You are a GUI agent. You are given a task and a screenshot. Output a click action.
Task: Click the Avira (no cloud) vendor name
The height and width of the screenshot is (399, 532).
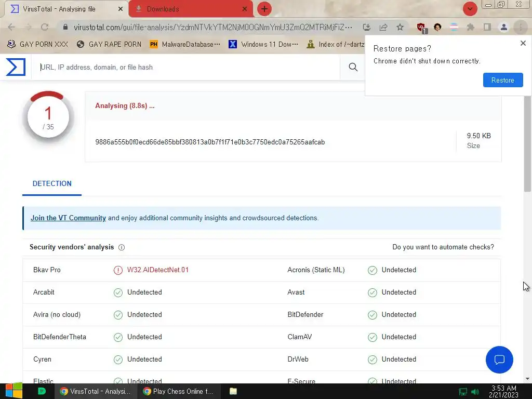(x=57, y=314)
